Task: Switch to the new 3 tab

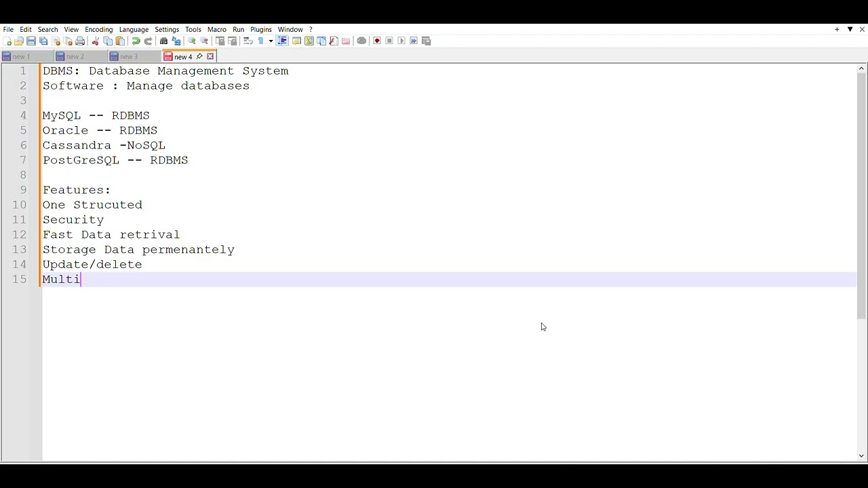Action: [x=134, y=56]
